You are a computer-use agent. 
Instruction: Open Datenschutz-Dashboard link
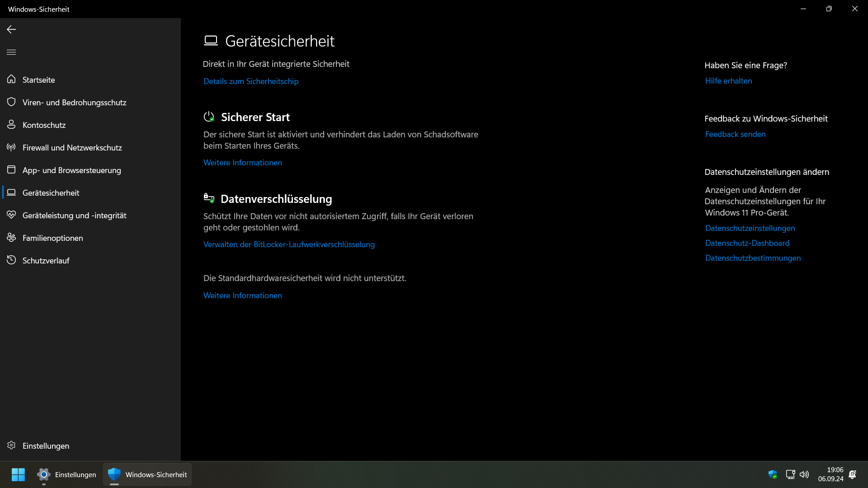[x=747, y=243]
